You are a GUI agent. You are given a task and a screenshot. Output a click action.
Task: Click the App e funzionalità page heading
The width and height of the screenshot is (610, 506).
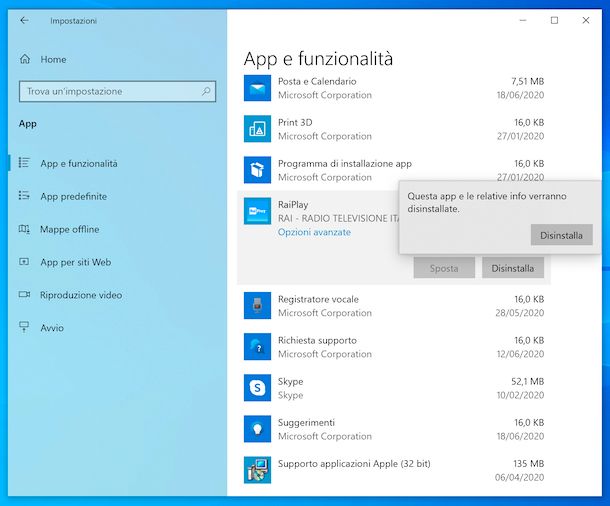tap(318, 59)
